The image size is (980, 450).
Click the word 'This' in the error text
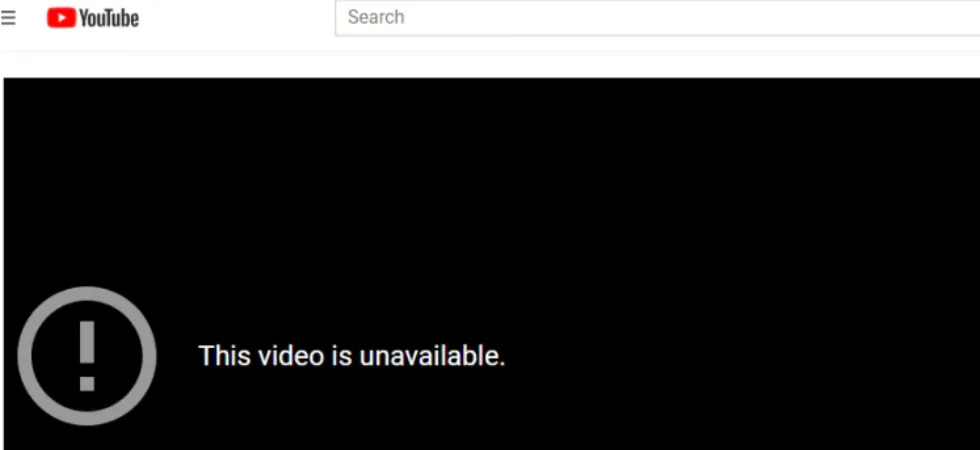coord(225,356)
